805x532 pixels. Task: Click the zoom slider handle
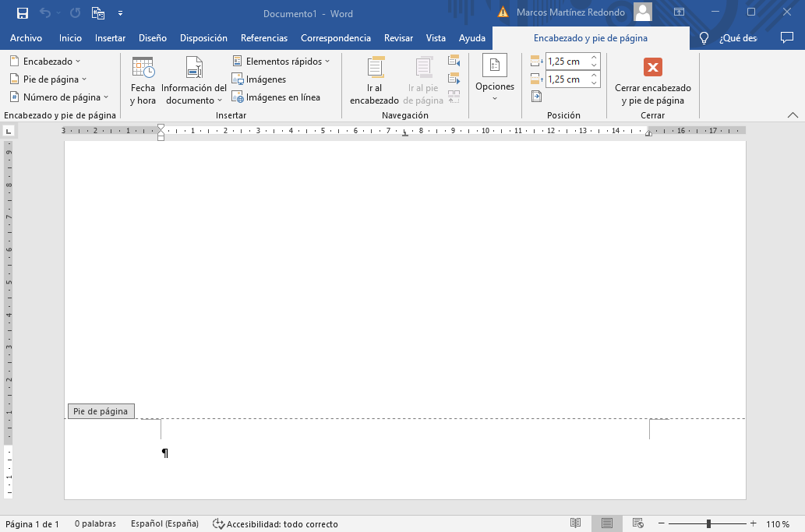(x=708, y=523)
